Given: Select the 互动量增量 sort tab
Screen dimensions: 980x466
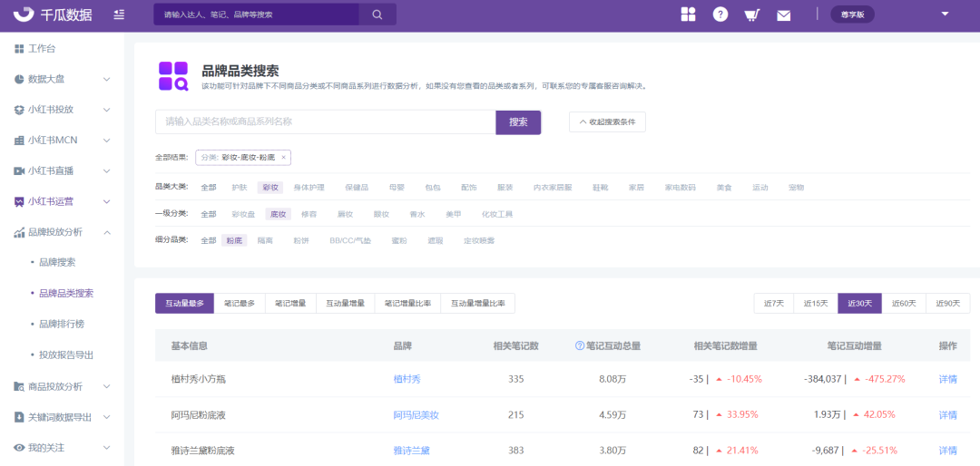Looking at the screenshot, I should point(346,304).
